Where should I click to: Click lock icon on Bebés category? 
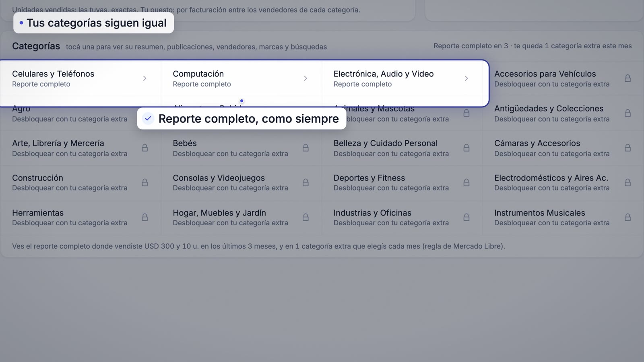(305, 148)
